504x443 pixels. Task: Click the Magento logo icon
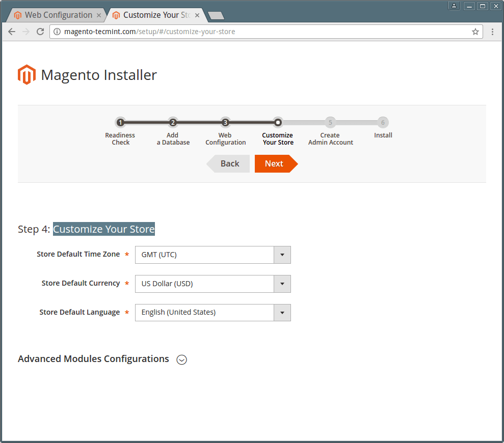click(x=26, y=74)
